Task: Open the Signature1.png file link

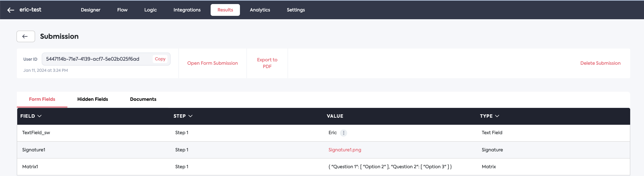Action: click(345, 150)
